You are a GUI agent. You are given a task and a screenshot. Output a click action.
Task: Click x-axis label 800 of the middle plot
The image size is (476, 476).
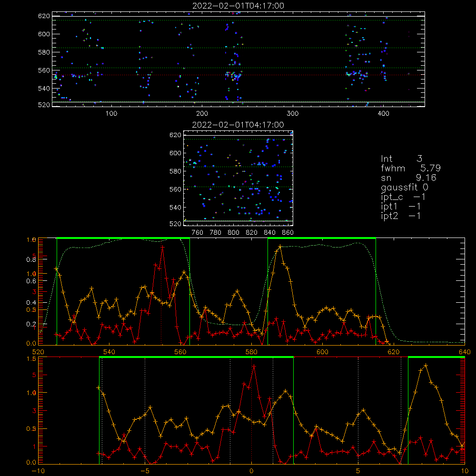(x=233, y=233)
